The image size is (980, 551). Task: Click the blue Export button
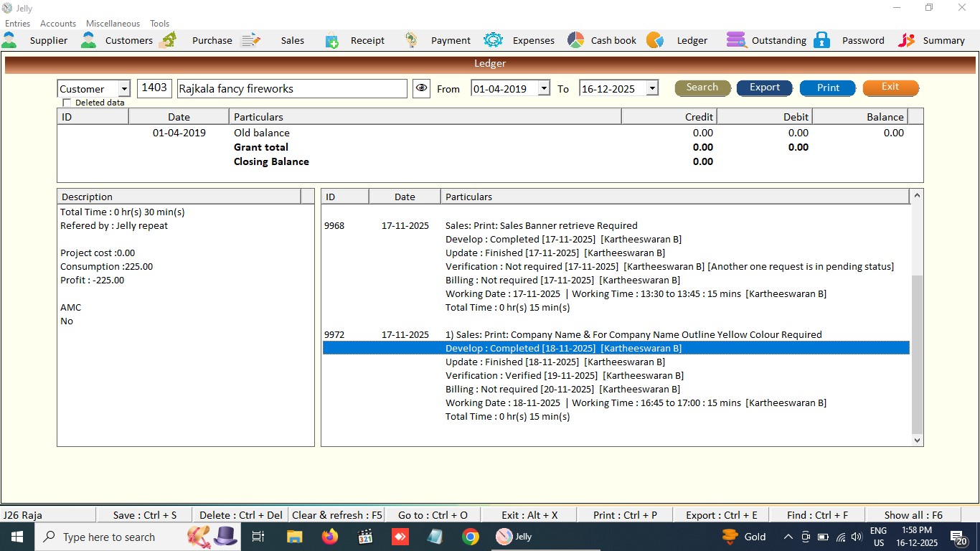pyautogui.click(x=765, y=88)
